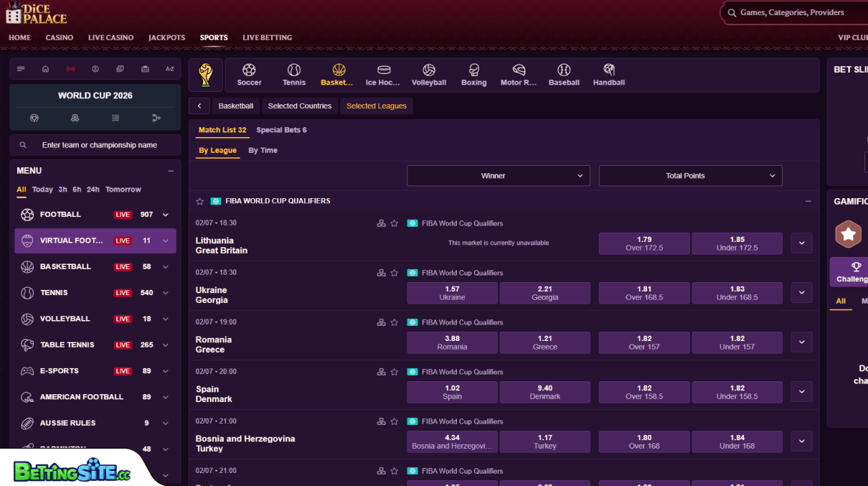Click the World Cup 2026 ball icon
Screen dimensions: 868x486
[34, 118]
